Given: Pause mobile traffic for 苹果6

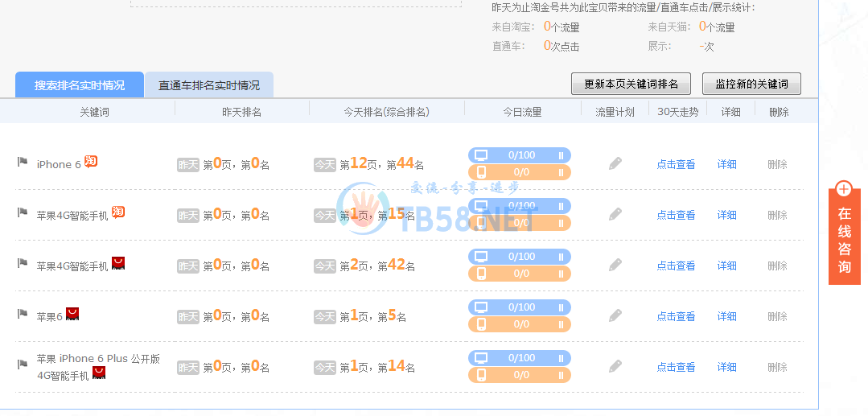Looking at the screenshot, I should coord(561,324).
